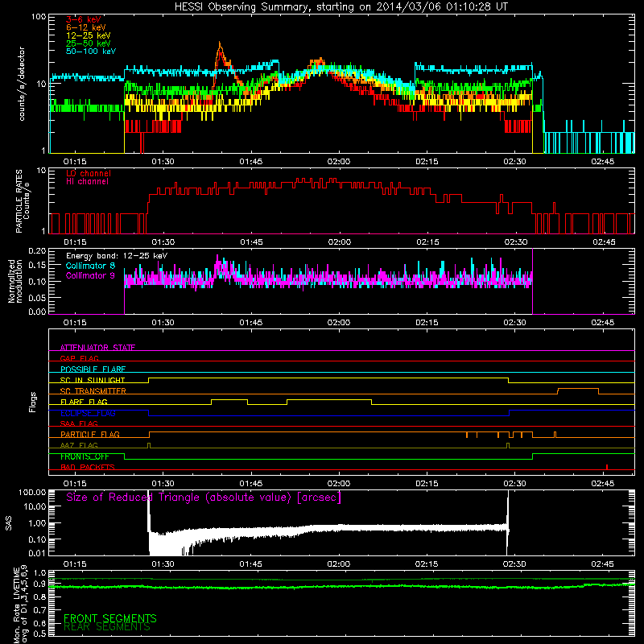Click 02:30 tick under the SAS plot

(x=514, y=564)
